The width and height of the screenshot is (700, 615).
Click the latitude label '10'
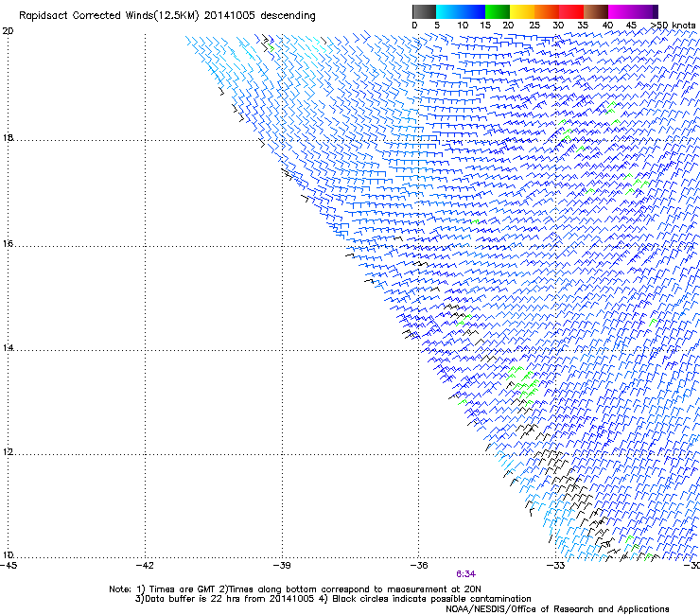tap(8, 555)
